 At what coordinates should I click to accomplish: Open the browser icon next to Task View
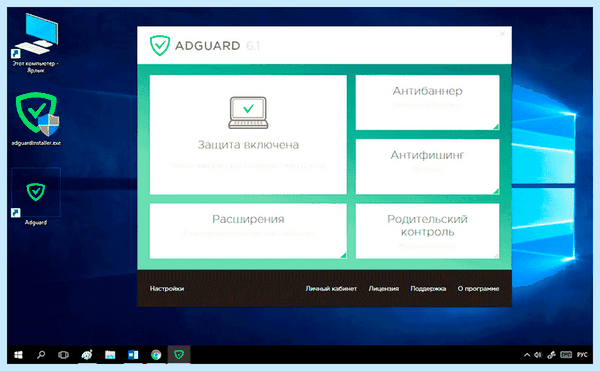pos(87,355)
